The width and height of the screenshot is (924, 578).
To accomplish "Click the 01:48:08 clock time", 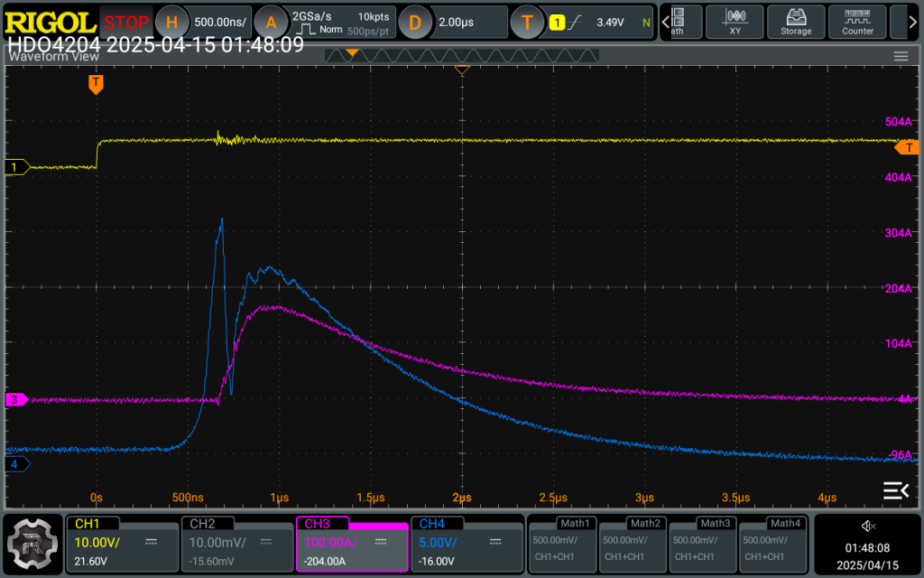I will coord(867,548).
